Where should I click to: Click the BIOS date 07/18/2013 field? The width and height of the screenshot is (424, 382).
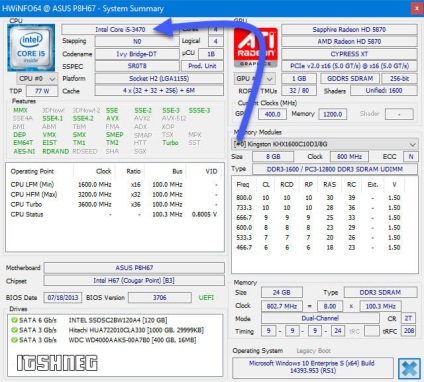click(x=63, y=298)
